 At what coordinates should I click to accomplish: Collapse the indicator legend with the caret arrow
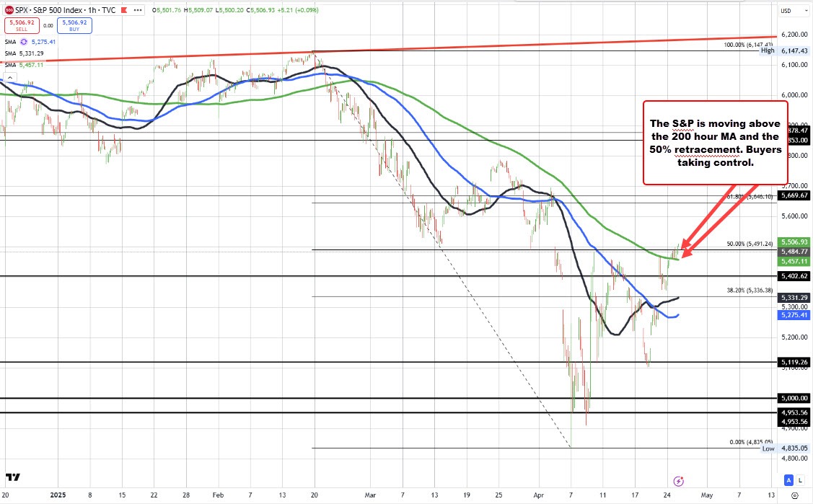(9, 76)
